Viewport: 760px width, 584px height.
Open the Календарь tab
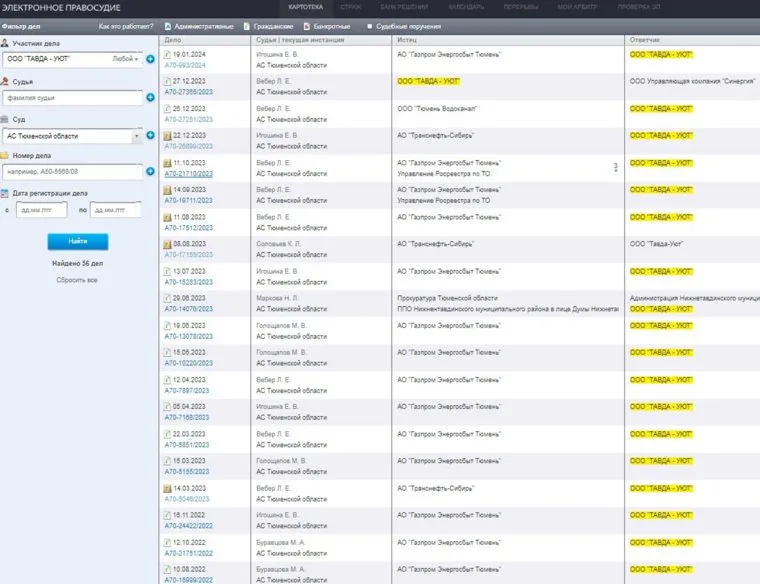465,7
